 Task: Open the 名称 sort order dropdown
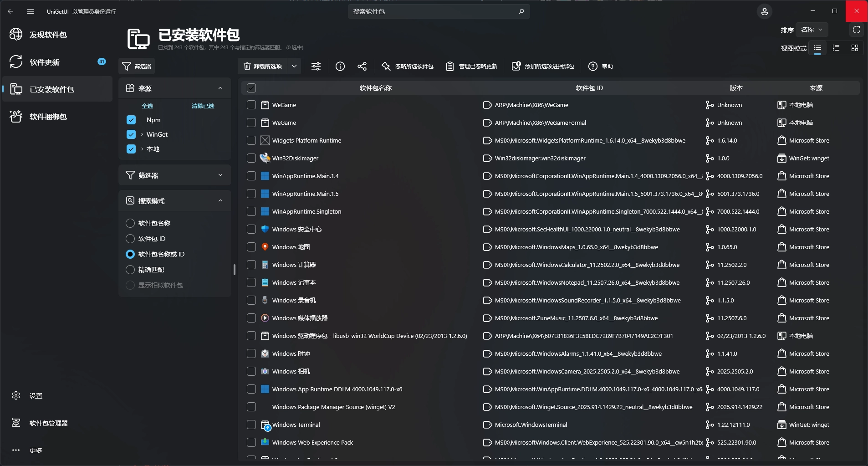point(812,30)
